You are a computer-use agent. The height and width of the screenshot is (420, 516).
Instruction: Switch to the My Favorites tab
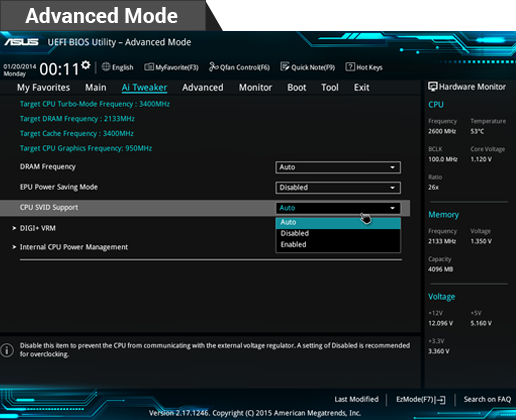44,88
